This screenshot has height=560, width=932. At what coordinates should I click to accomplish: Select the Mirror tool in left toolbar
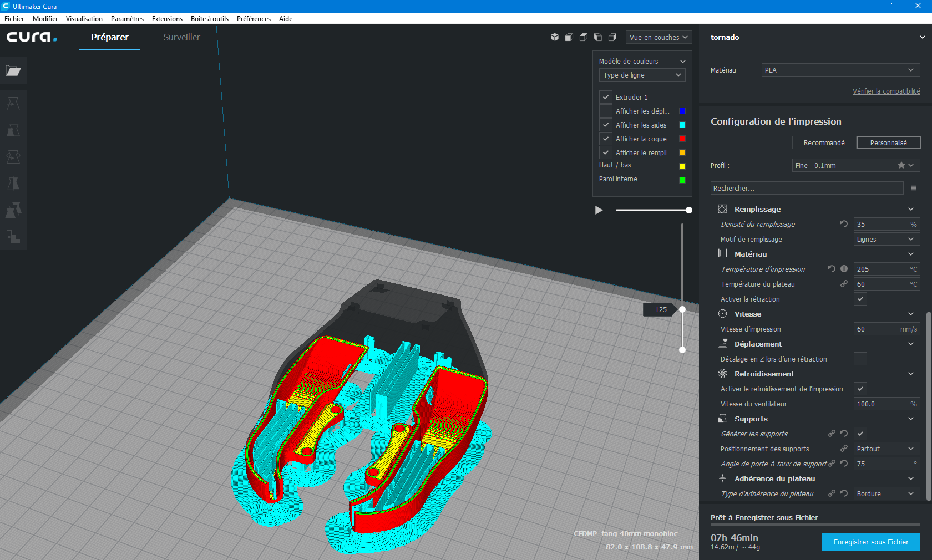tap(13, 184)
